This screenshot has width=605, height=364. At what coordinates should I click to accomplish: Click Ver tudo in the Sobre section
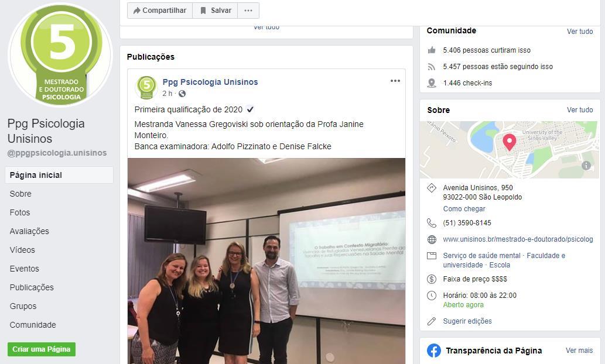[x=580, y=110]
